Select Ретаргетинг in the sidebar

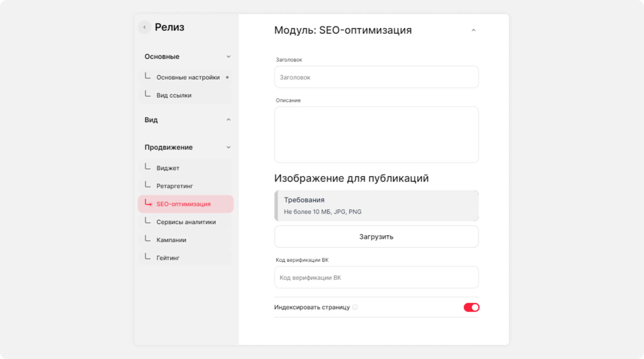pyautogui.click(x=175, y=186)
